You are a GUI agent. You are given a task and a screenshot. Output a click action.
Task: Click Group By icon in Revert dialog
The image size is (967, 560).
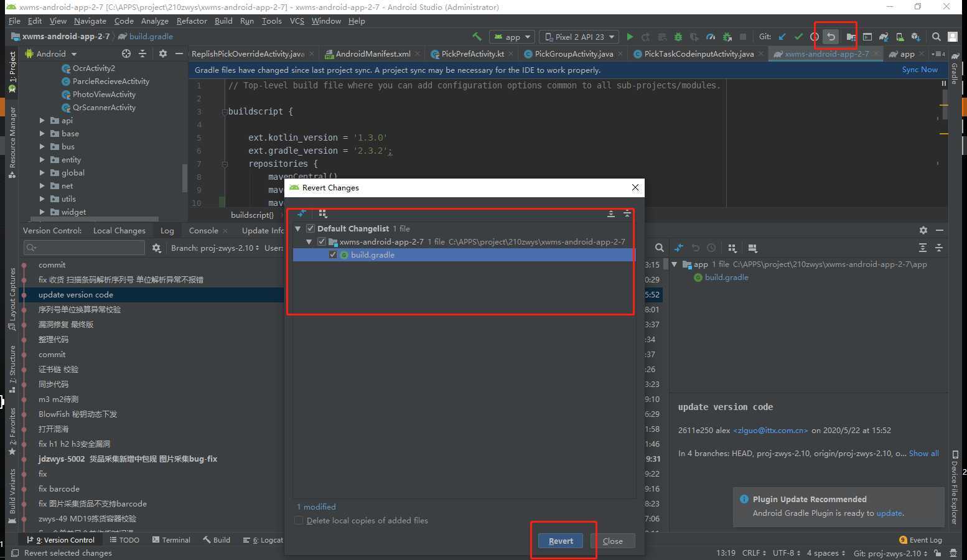[322, 213]
